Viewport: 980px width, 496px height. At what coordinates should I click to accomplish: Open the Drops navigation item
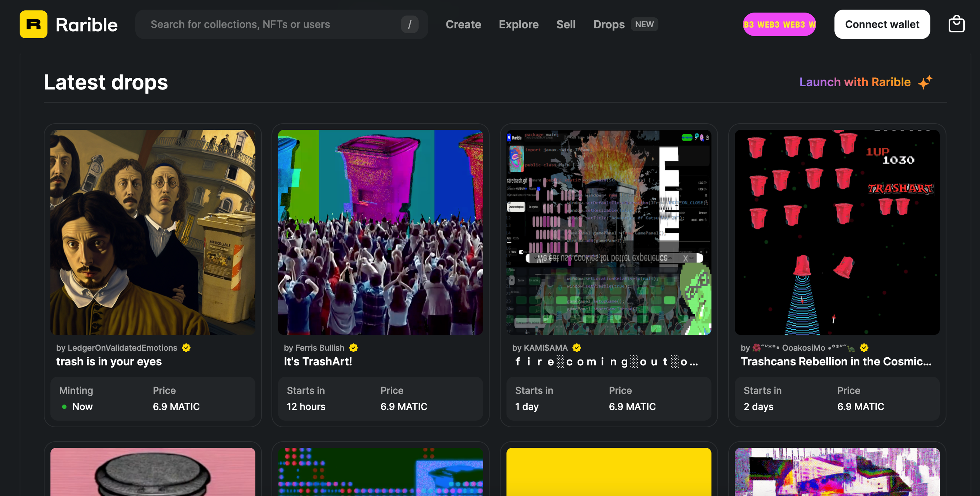click(x=609, y=24)
